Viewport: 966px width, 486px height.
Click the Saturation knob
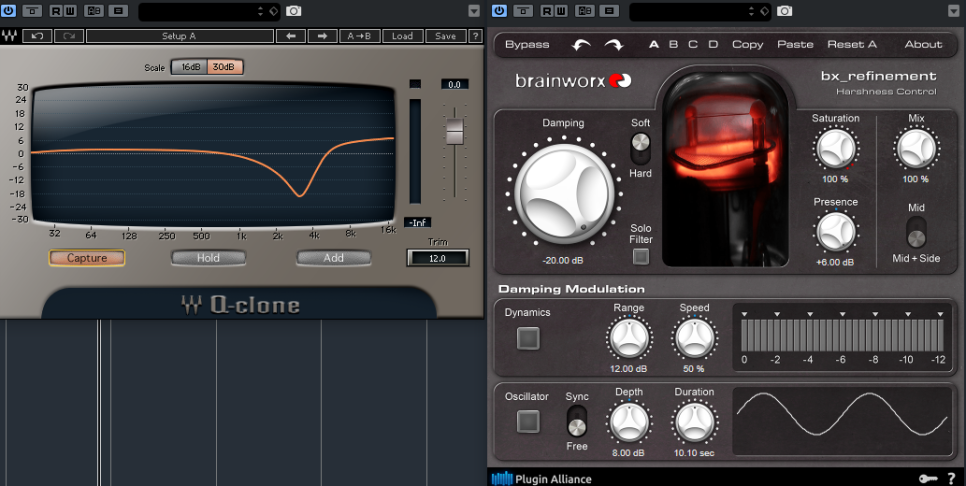(x=835, y=148)
